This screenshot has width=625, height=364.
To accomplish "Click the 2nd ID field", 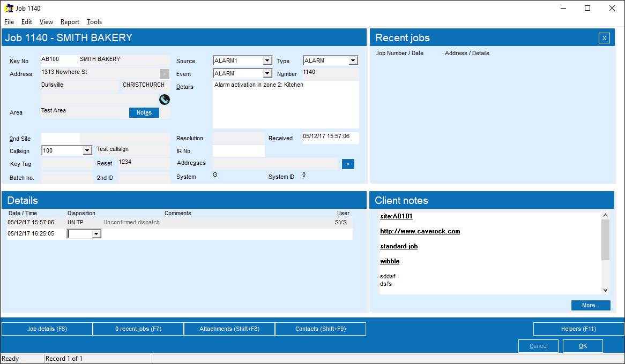I will point(144,178).
